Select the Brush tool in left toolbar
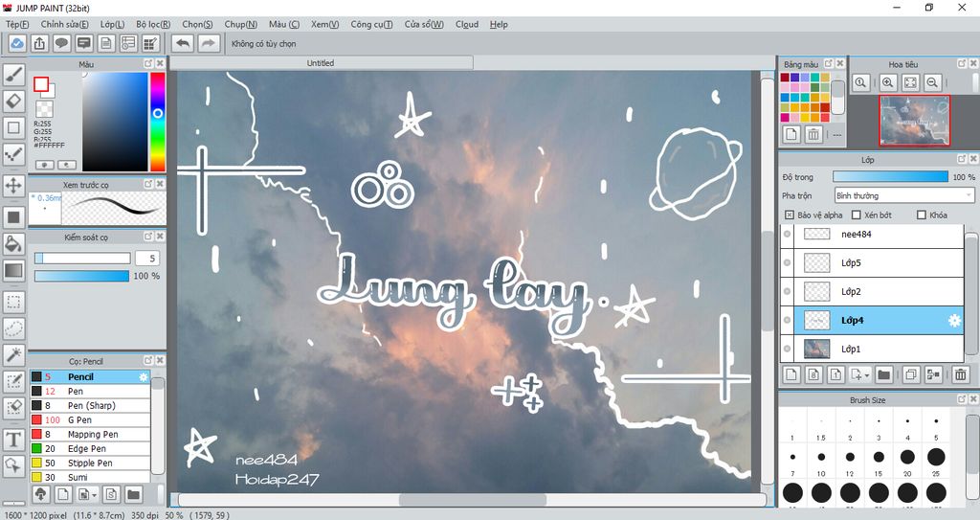Image resolution: width=980 pixels, height=520 pixels. click(x=13, y=75)
